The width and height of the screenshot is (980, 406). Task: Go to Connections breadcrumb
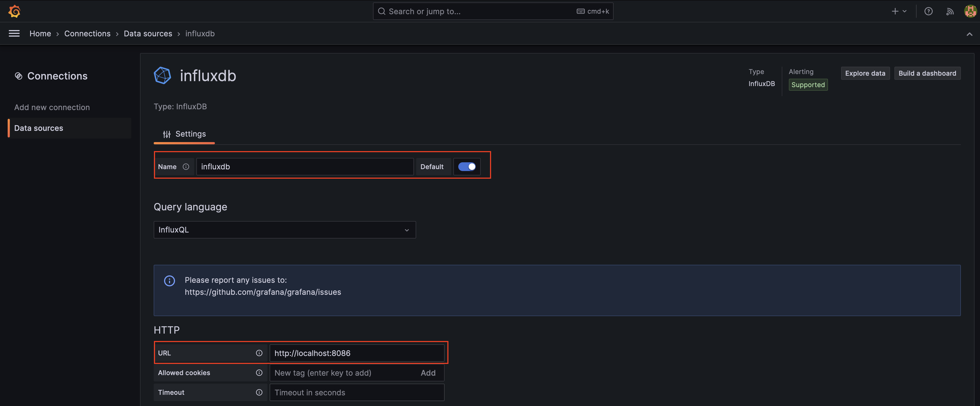pyautogui.click(x=87, y=33)
